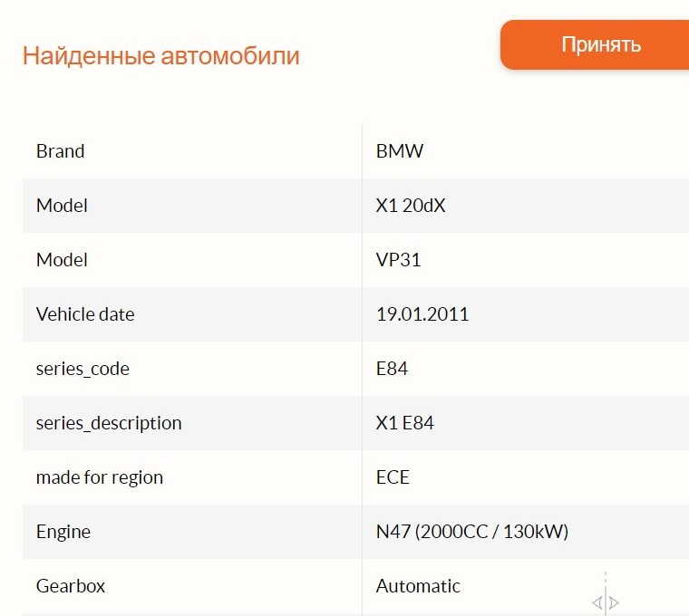Select the X1 20dX model value
Screen dimensions: 689x616
(411, 206)
